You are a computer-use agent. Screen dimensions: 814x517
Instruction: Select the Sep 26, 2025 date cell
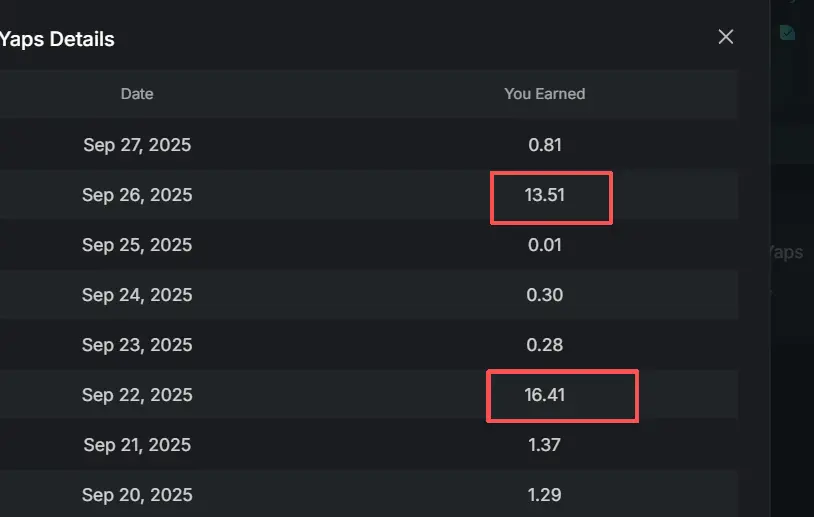pyautogui.click(x=137, y=195)
